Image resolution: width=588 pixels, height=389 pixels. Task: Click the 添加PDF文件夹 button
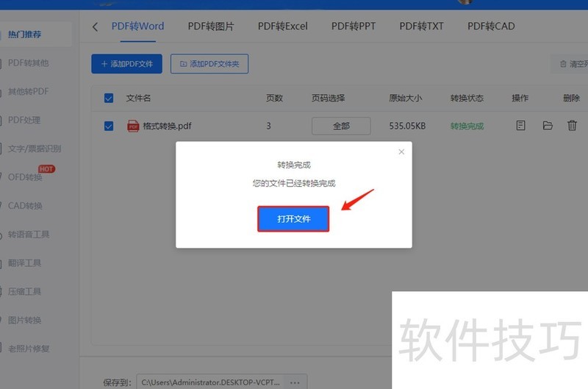[209, 64]
